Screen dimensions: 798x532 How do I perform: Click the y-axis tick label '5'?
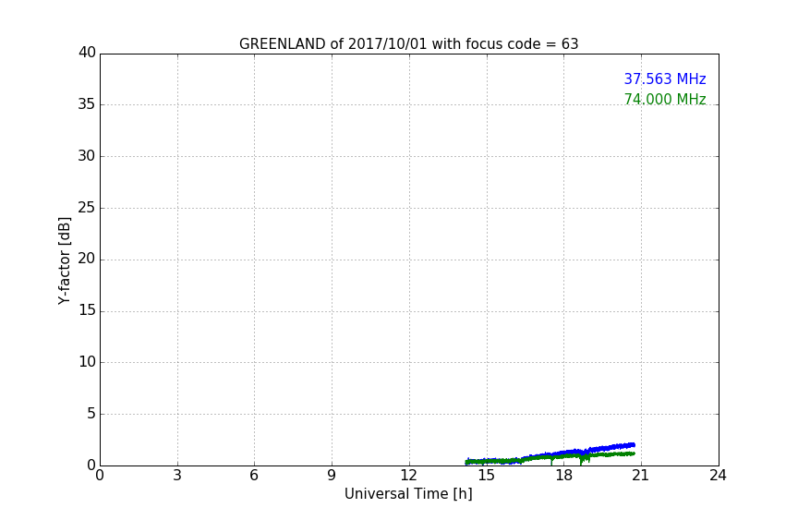pyautogui.click(x=91, y=414)
